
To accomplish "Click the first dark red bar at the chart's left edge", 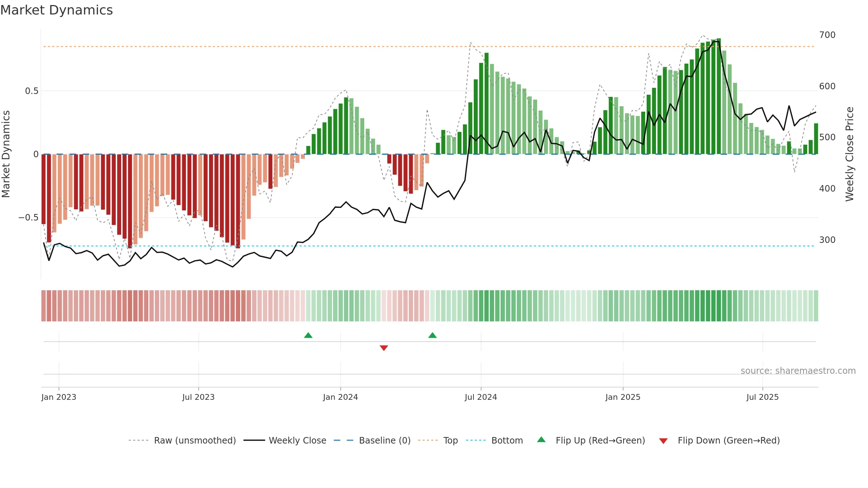I will pyautogui.click(x=43, y=189).
